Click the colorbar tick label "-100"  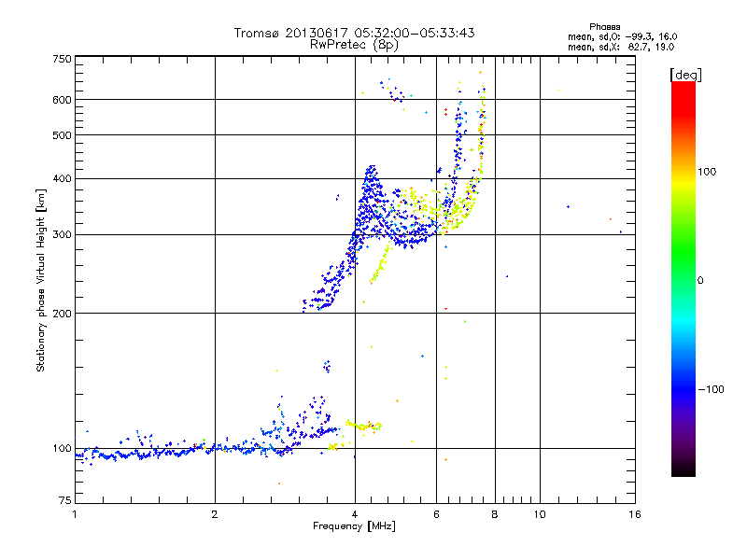point(711,389)
